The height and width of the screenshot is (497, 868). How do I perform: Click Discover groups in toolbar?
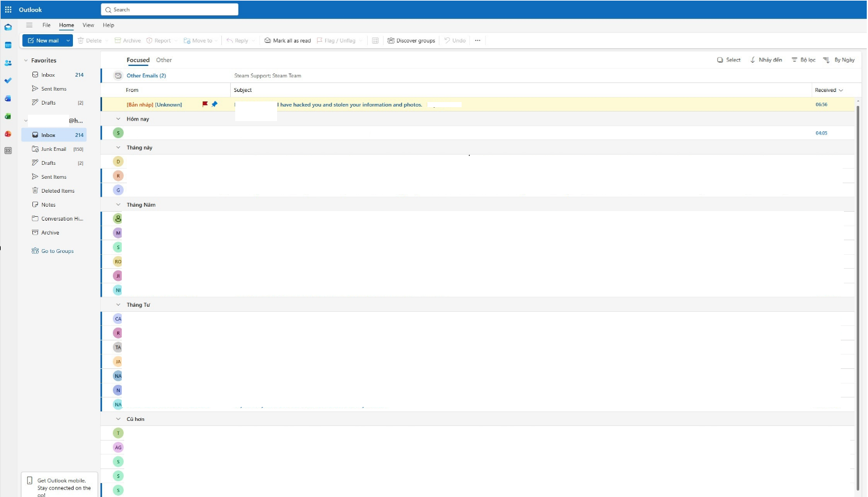[411, 41]
